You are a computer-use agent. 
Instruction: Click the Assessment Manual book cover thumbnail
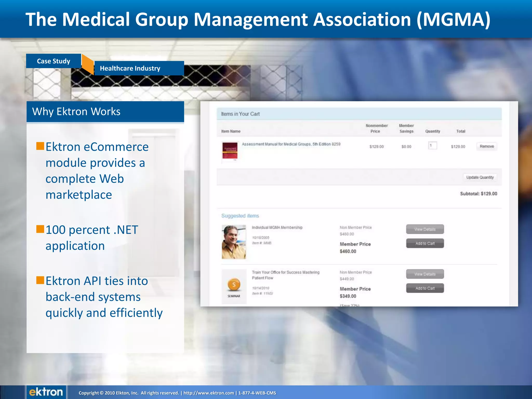coord(230,151)
